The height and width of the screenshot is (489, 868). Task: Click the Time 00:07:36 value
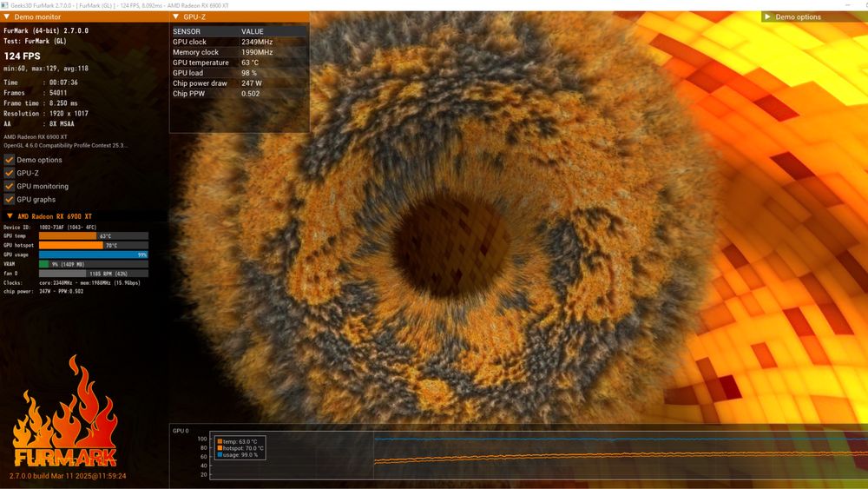[x=63, y=83]
